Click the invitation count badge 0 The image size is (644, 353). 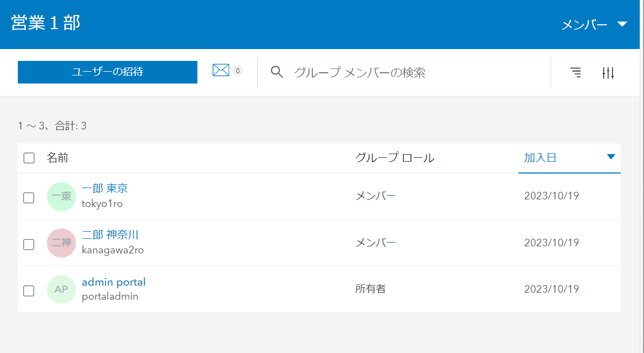(x=238, y=71)
